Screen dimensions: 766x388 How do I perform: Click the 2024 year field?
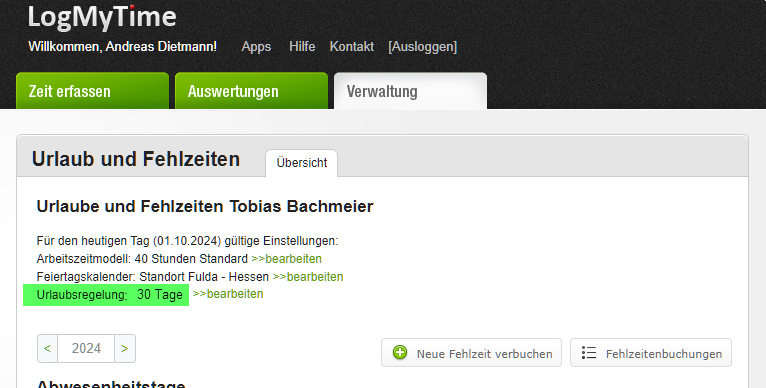(x=86, y=348)
